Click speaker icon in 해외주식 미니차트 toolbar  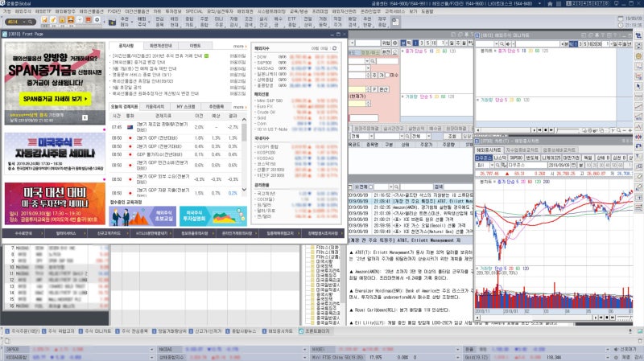click(508, 43)
